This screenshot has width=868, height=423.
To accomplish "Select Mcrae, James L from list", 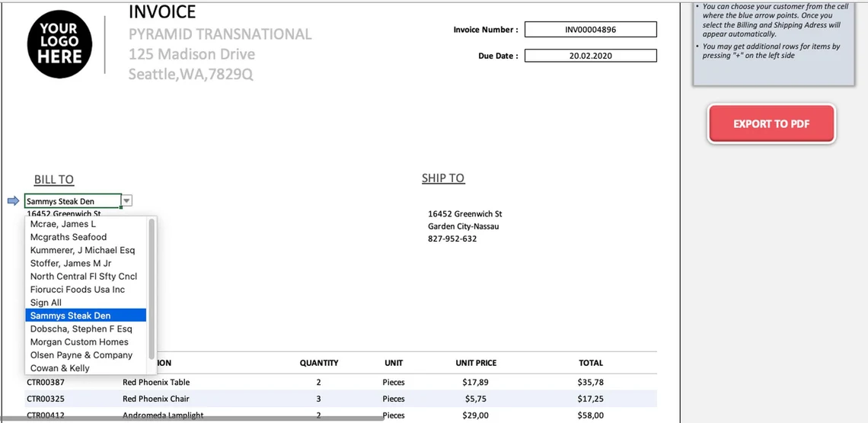I will (x=63, y=224).
